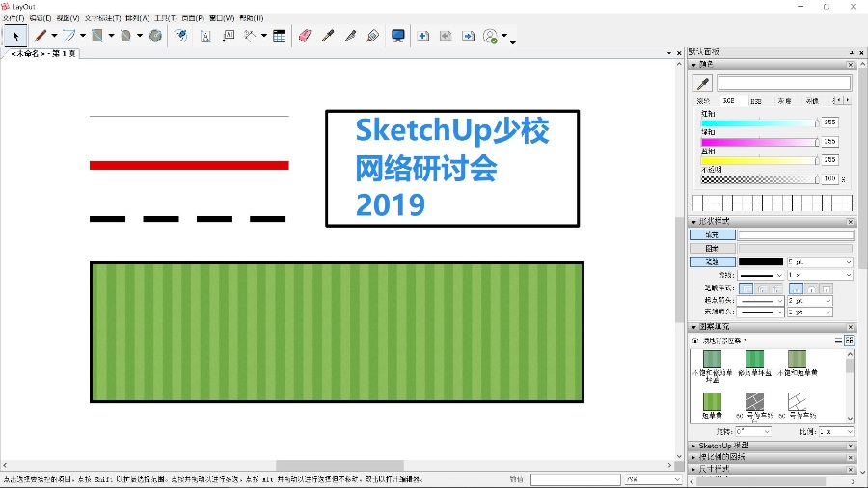868x488 pixels.
Task: Insert a table with Table tool
Action: pos(280,36)
